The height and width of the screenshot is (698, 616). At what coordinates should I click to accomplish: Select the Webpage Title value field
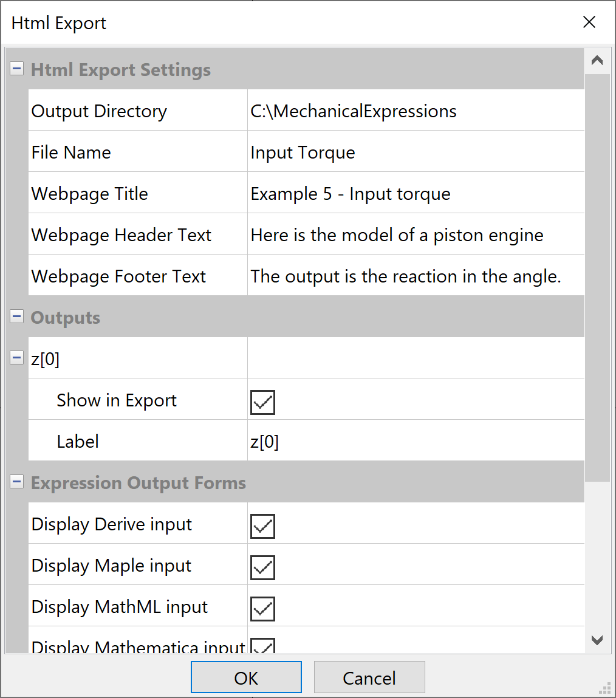point(415,194)
